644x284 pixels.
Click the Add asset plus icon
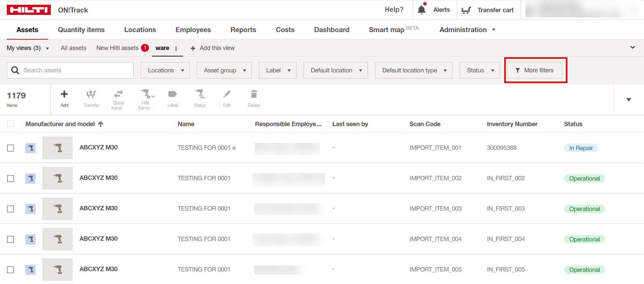pyautogui.click(x=64, y=94)
